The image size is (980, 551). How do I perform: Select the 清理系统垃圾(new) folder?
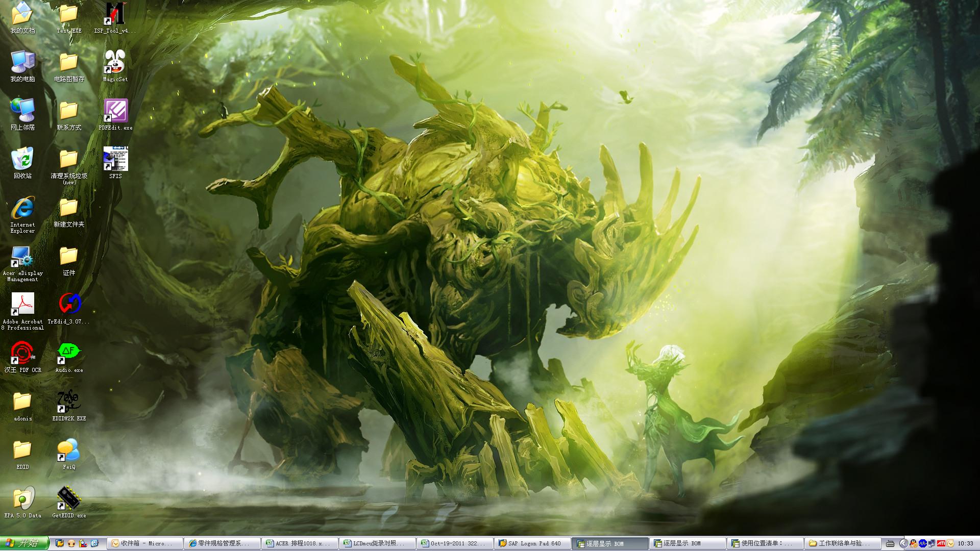coord(69,166)
